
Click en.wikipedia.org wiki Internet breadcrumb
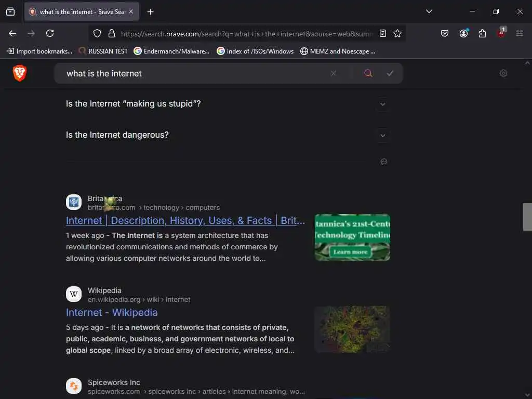point(139,300)
